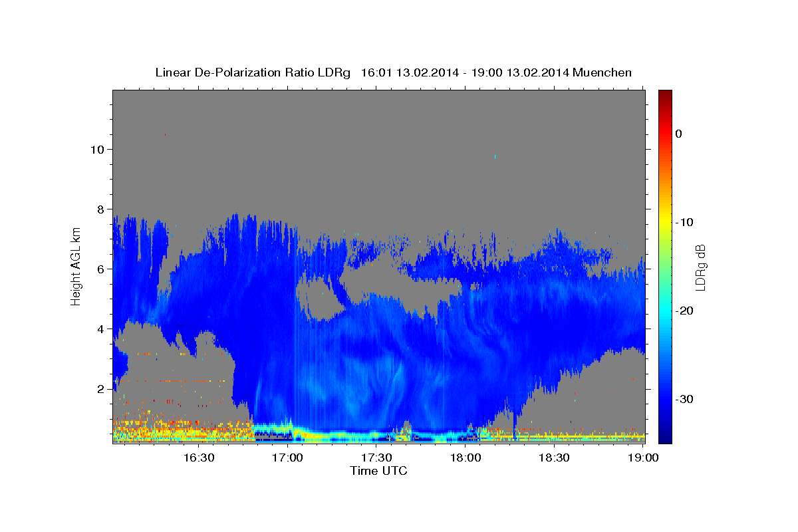Click the colorbar label '-10'

pos(686,222)
